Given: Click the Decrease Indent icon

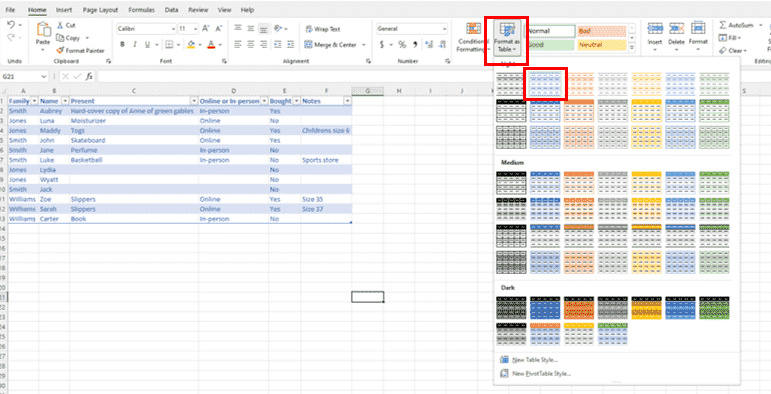Looking at the screenshot, I should tap(278, 45).
